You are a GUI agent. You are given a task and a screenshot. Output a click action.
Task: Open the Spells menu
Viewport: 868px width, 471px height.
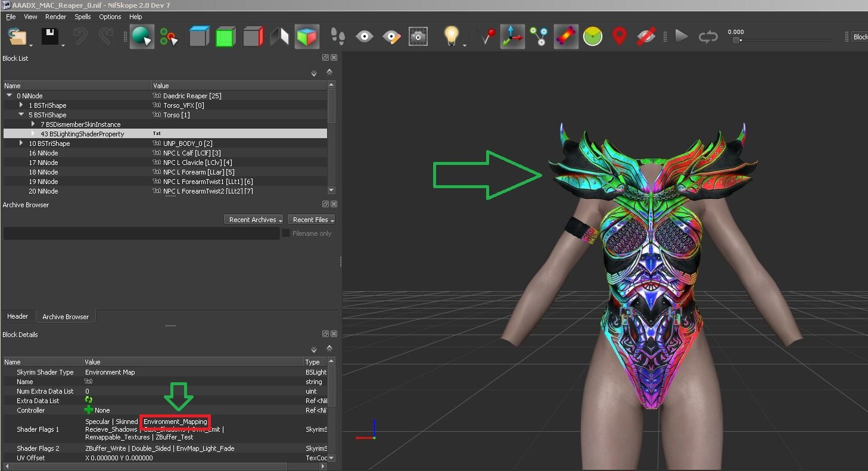(83, 17)
